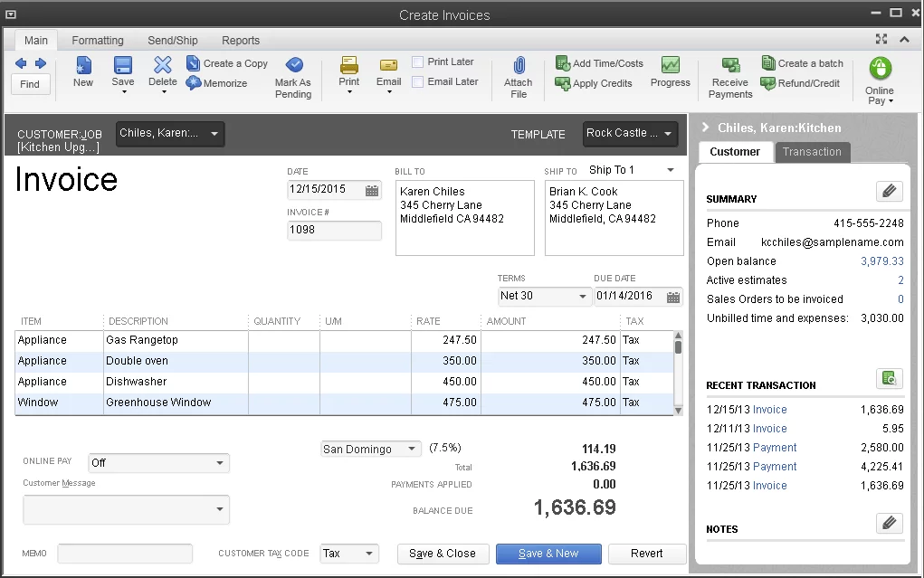
Task: Click the Save & Close button
Action: [443, 554]
